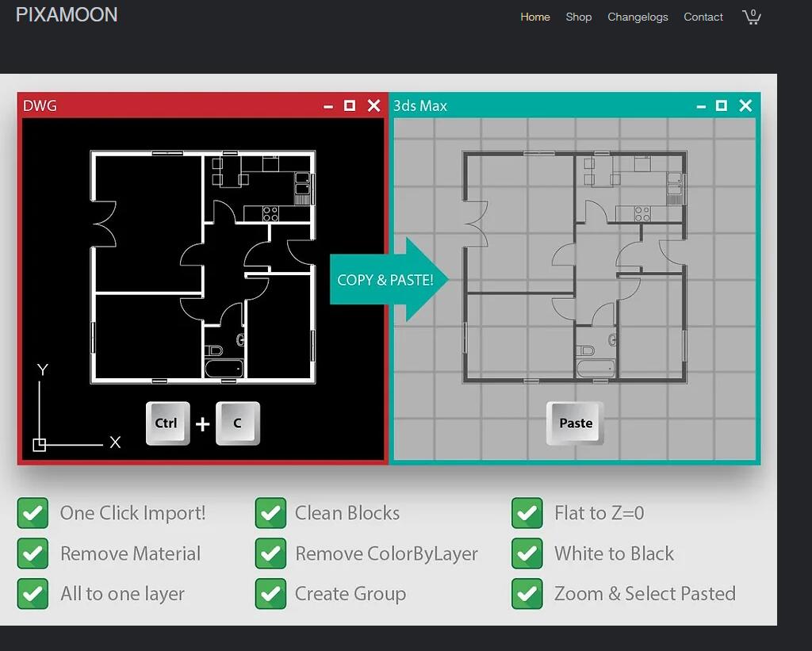The height and width of the screenshot is (651, 812).
Task: Click the 3ds Max window minimize icon
Action: tap(701, 107)
